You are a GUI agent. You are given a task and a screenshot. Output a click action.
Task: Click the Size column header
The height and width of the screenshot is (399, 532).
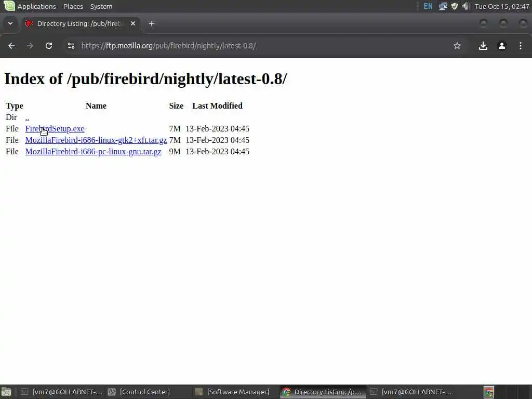click(176, 106)
